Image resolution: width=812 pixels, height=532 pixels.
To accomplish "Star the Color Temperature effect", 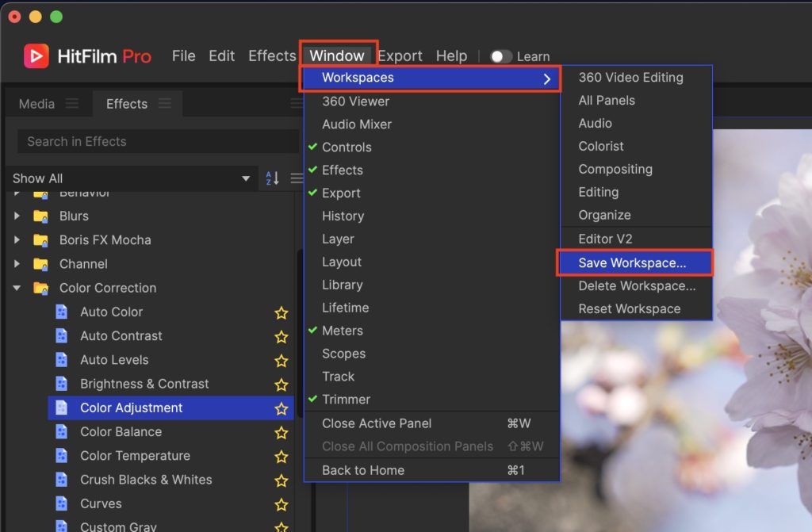I will [x=282, y=457].
